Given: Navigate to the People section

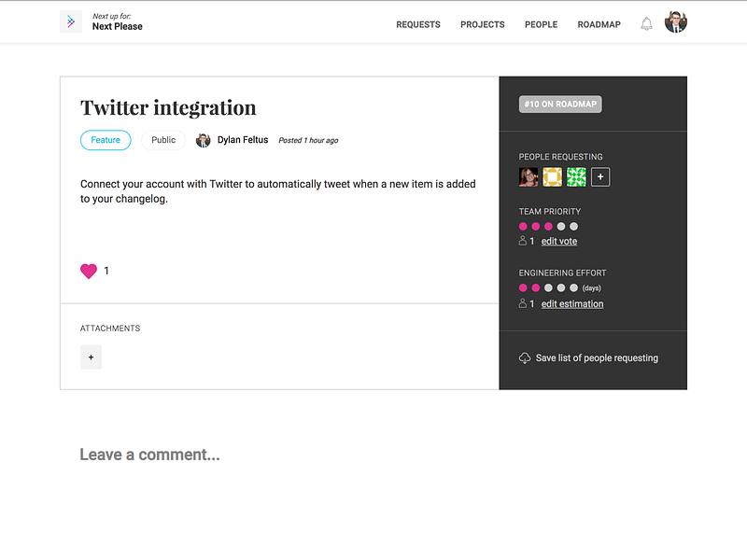Looking at the screenshot, I should [x=542, y=25].
